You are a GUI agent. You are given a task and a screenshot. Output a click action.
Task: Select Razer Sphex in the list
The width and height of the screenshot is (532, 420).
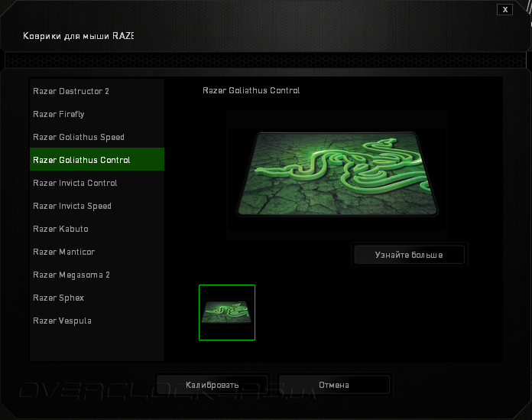coord(97,298)
